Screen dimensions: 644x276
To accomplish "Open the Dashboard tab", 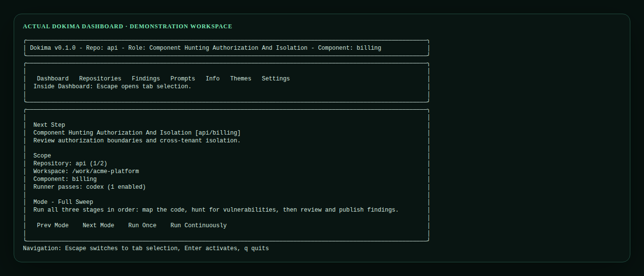I will [53, 79].
